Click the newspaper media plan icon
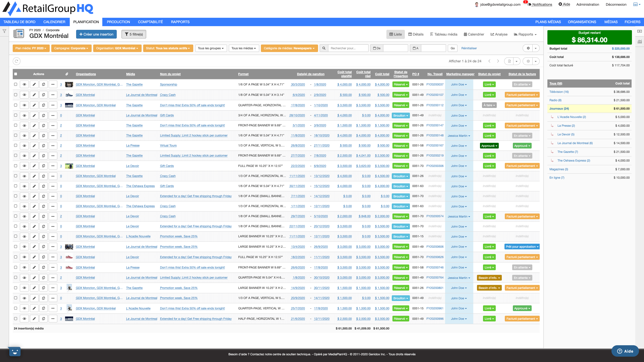The height and width of the screenshot is (362, 644). [x=19, y=34]
